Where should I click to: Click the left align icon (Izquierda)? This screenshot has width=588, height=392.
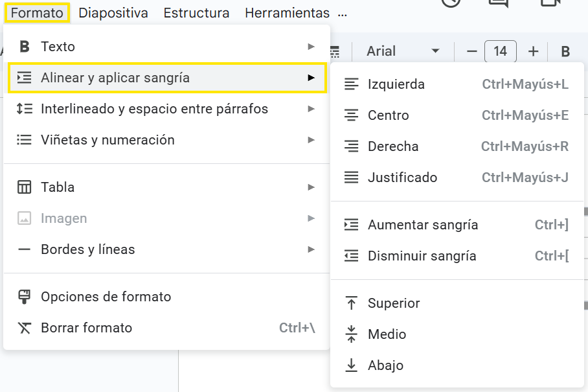pos(351,84)
